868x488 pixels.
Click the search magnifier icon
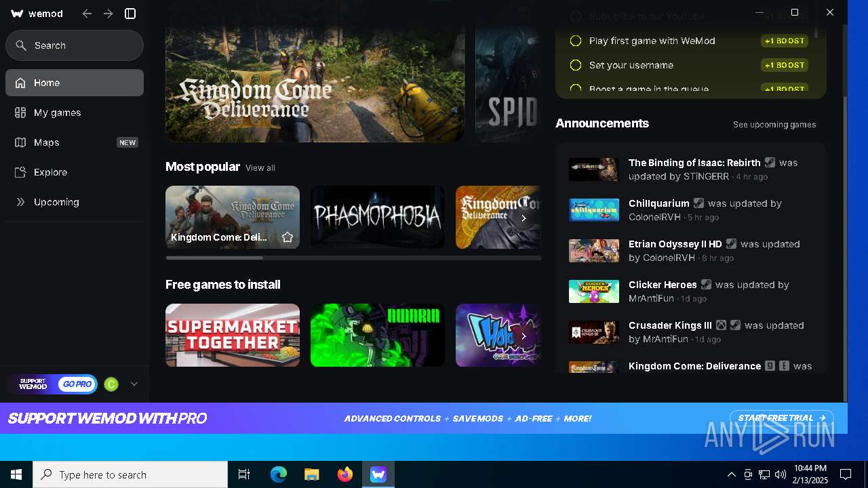pos(22,45)
